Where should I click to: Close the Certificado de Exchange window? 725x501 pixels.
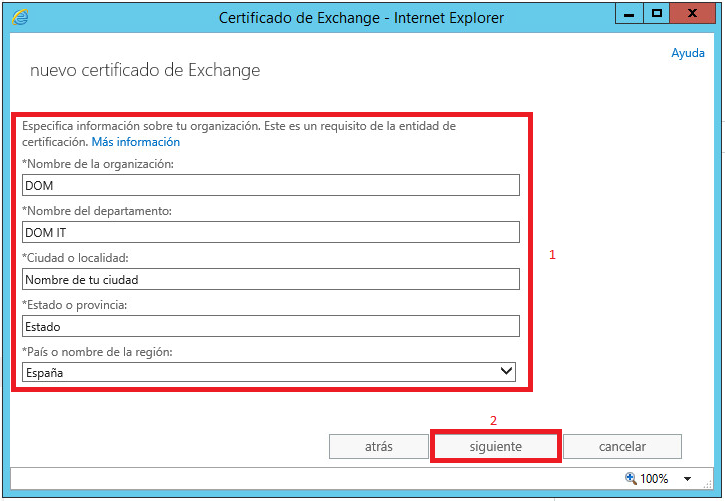pyautogui.click(x=692, y=14)
